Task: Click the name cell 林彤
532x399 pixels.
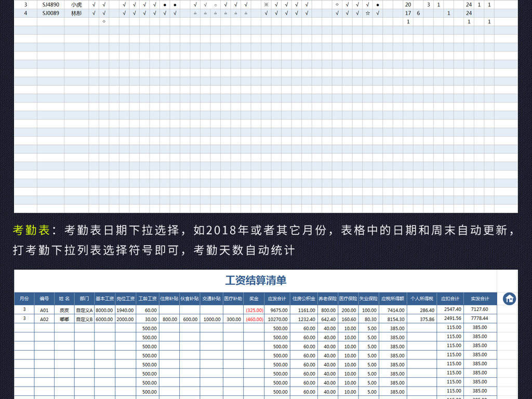Action: click(x=76, y=13)
